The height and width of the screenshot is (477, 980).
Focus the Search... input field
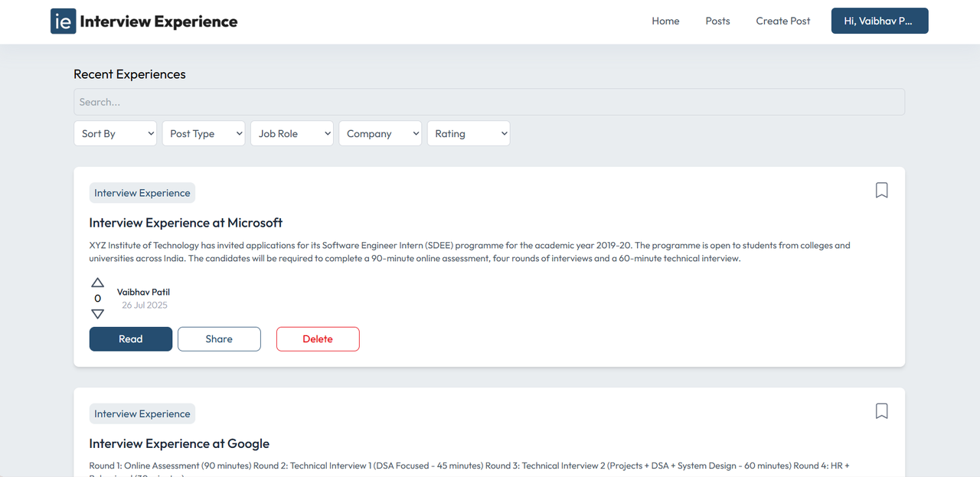coord(489,102)
